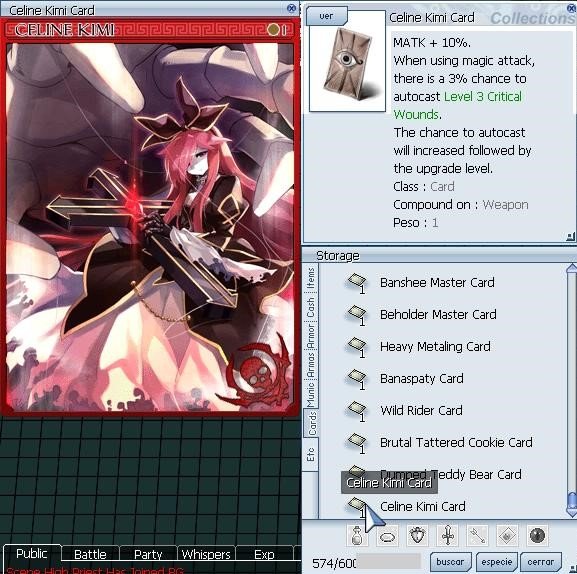Screen dimensions: 577x574
Task: Select the Banshee Master Card icon
Action: coord(356,283)
